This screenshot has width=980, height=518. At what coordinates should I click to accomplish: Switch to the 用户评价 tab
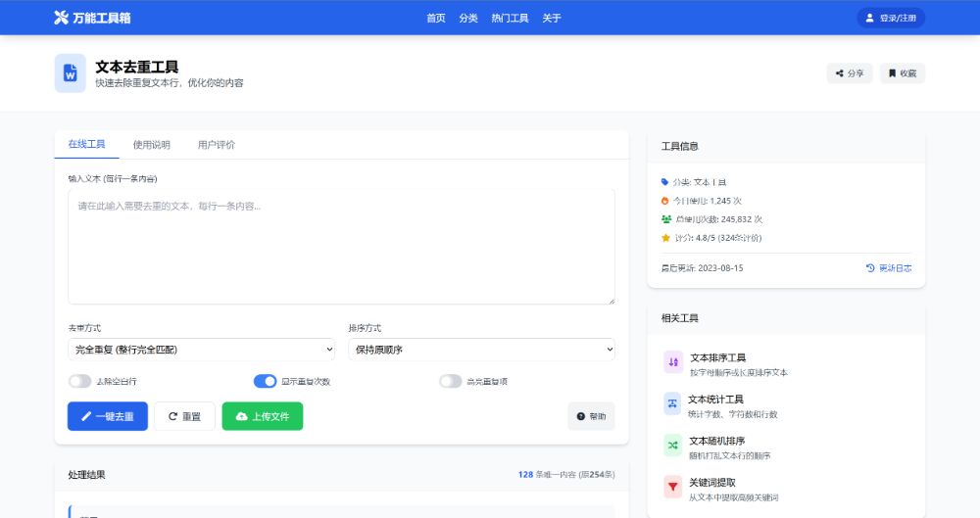tap(216, 145)
